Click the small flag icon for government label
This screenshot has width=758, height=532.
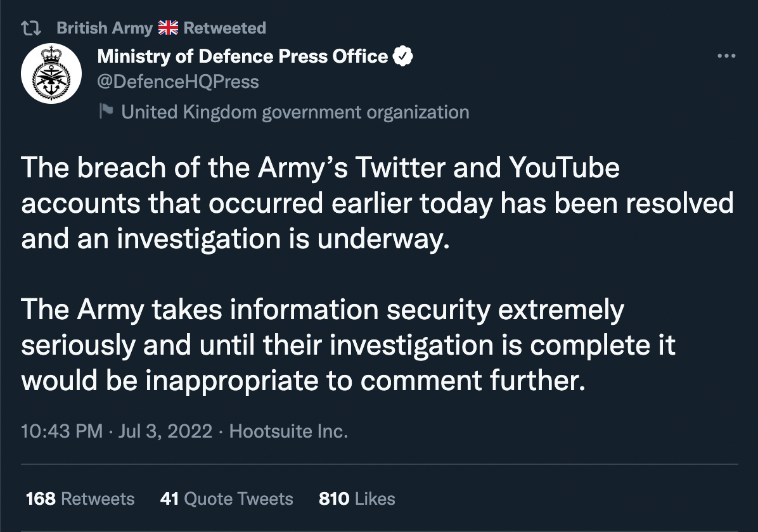tap(106, 112)
